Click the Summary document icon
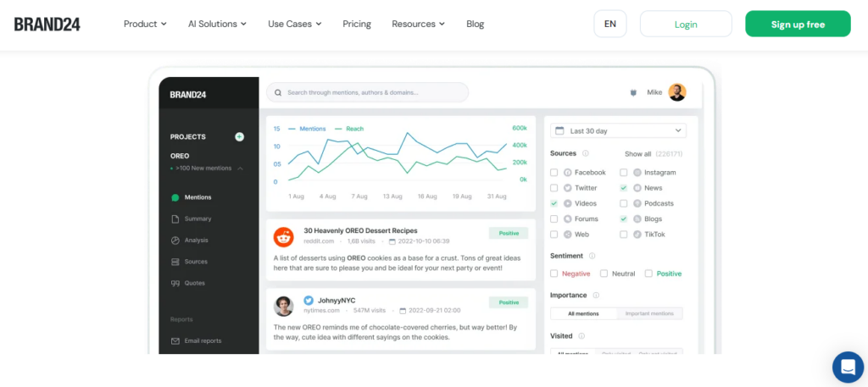Image resolution: width=868 pixels, height=387 pixels. pos(175,219)
